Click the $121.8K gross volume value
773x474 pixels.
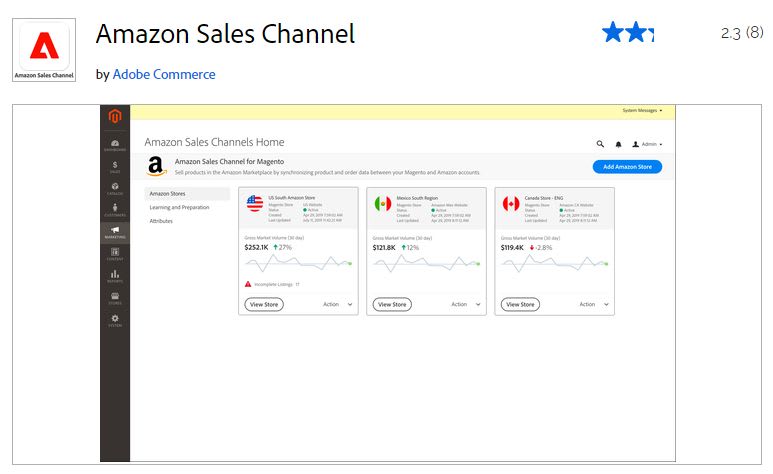click(x=384, y=247)
